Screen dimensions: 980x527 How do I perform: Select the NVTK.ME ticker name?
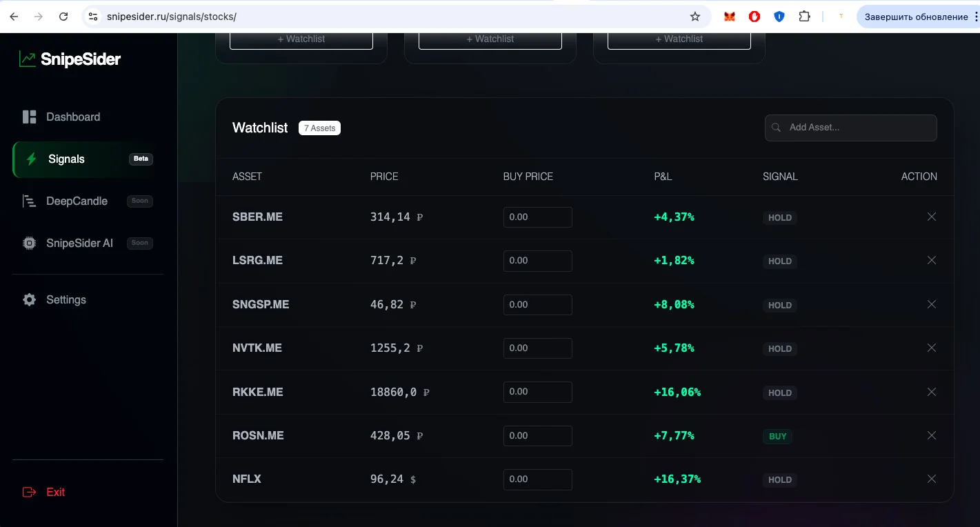[257, 348]
